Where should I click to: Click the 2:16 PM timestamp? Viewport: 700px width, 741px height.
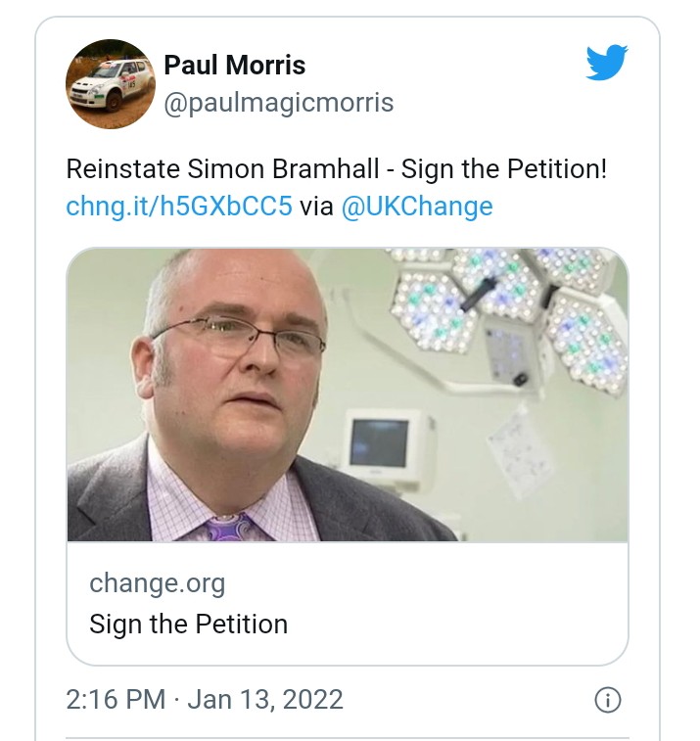(115, 700)
